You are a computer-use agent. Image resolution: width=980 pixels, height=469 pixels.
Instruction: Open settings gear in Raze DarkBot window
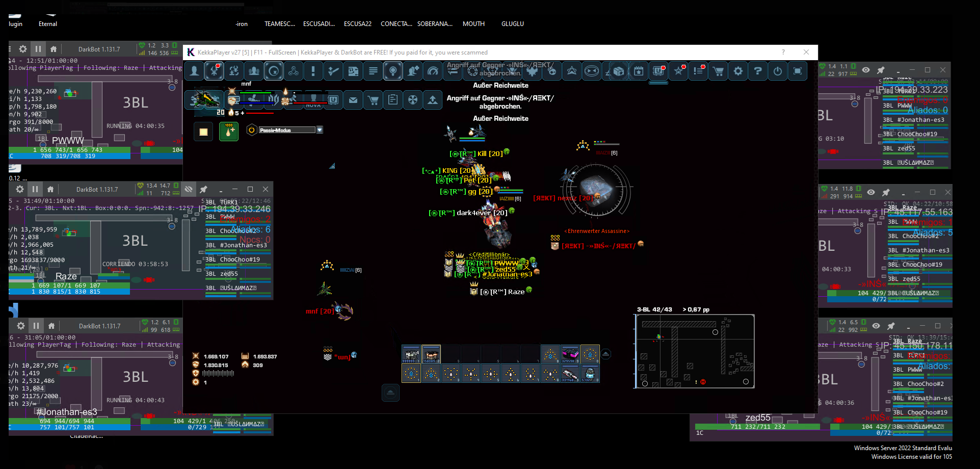[x=20, y=189]
